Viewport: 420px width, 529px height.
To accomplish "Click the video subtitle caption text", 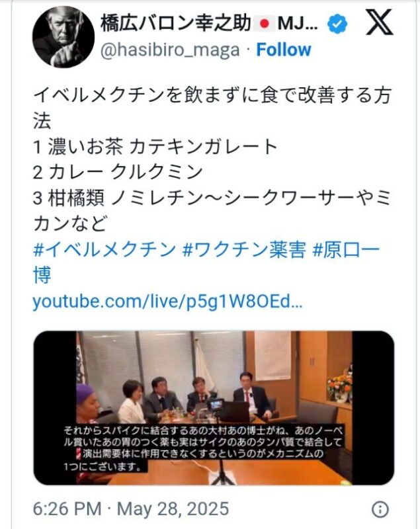I will 204,449.
